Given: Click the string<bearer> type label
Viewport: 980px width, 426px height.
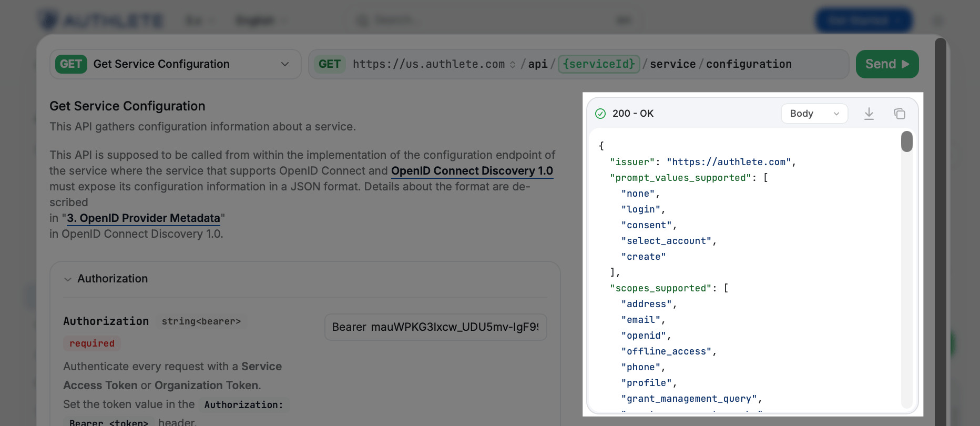Looking at the screenshot, I should [201, 321].
